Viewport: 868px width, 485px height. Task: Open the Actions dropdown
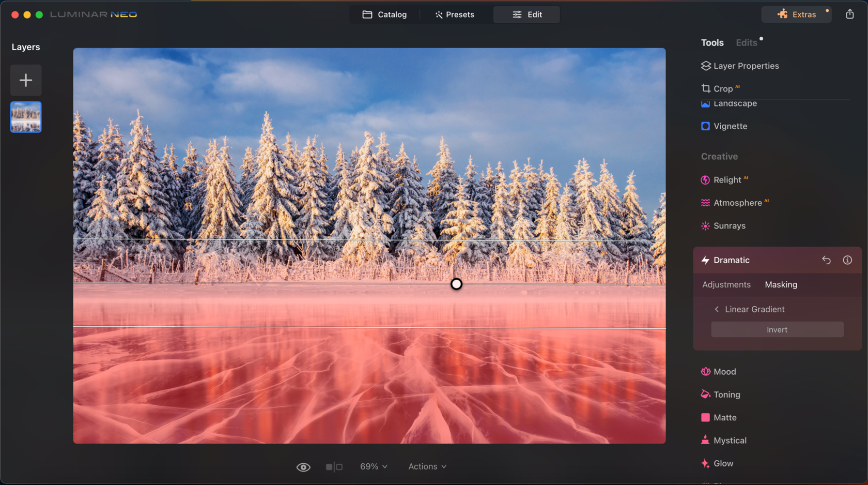[427, 466]
